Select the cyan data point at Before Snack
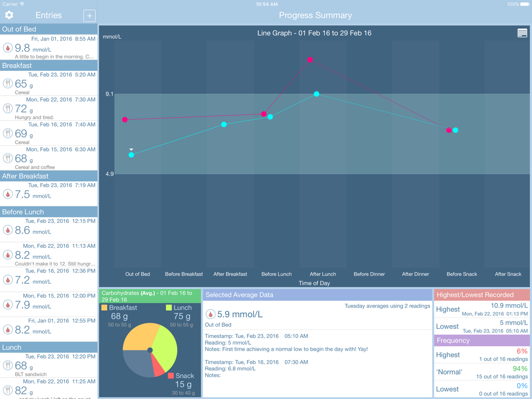532x399 pixels. tap(455, 130)
